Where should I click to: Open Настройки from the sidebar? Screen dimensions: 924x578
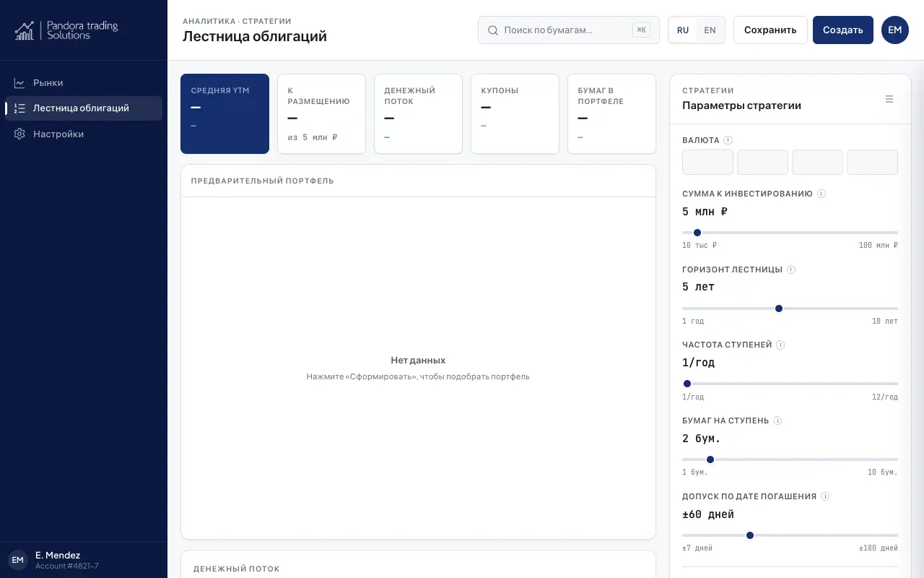(x=84, y=134)
